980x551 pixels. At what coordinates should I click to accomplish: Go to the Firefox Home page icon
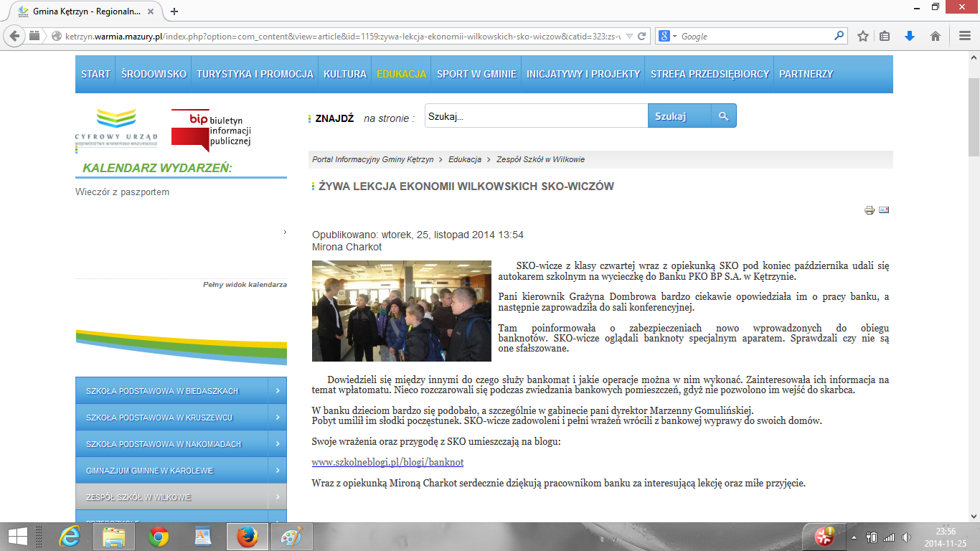[936, 36]
